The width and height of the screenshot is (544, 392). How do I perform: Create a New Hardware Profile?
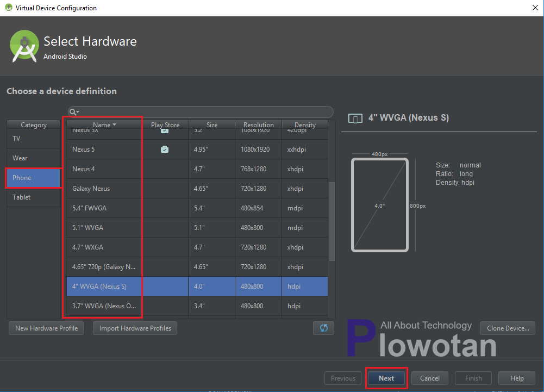point(46,328)
